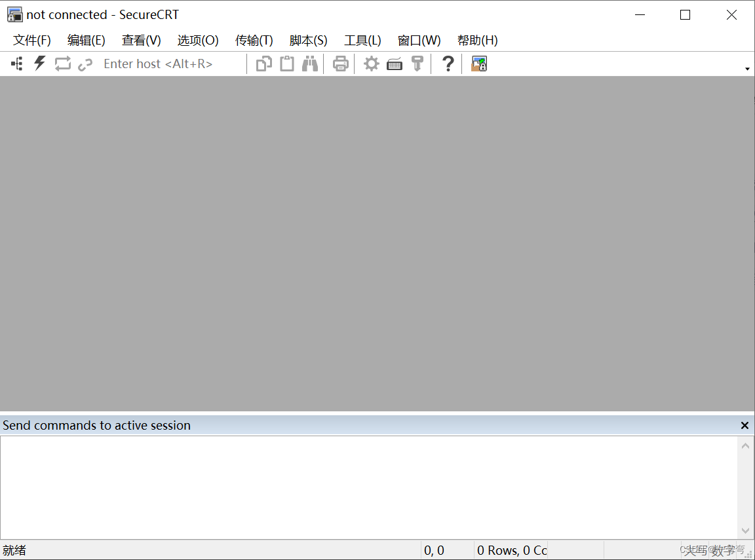The width and height of the screenshot is (755, 560).
Task: Click the Disconnect toolbar icon
Action: (85, 64)
